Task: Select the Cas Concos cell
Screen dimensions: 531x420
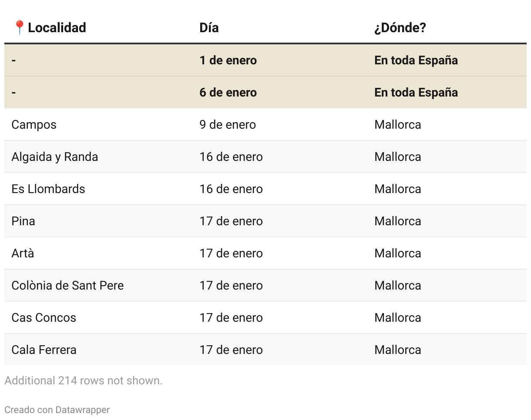Action: tap(44, 318)
